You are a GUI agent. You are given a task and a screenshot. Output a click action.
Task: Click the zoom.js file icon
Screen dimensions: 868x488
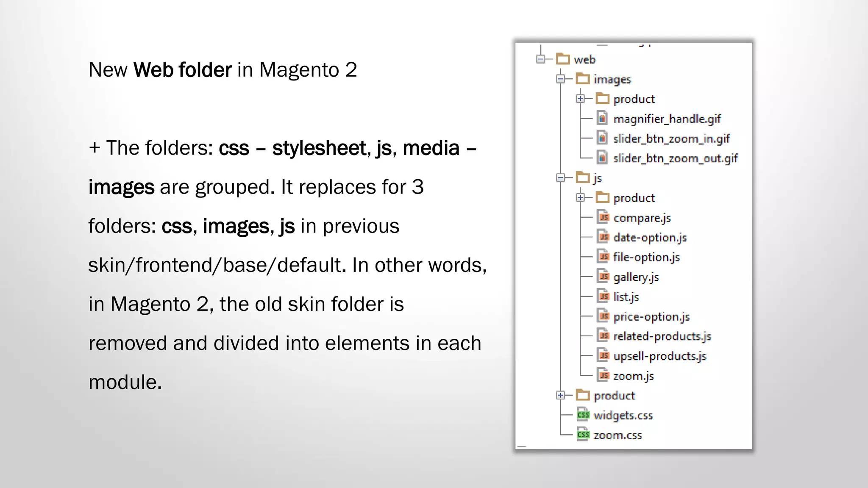point(603,375)
